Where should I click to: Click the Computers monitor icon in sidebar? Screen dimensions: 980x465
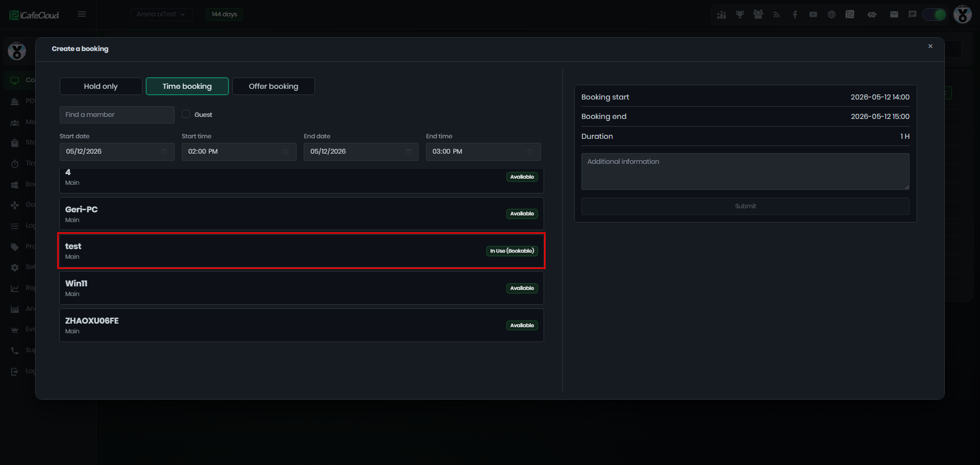point(15,80)
